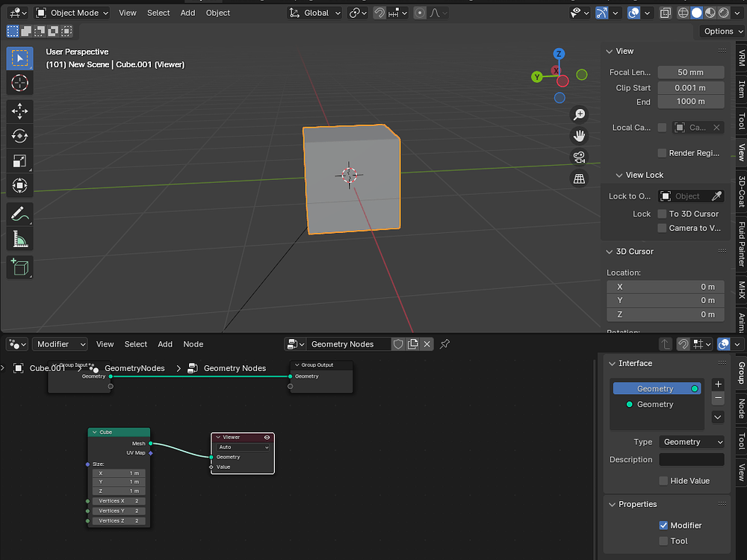Select the Rotate tool

(x=19, y=136)
